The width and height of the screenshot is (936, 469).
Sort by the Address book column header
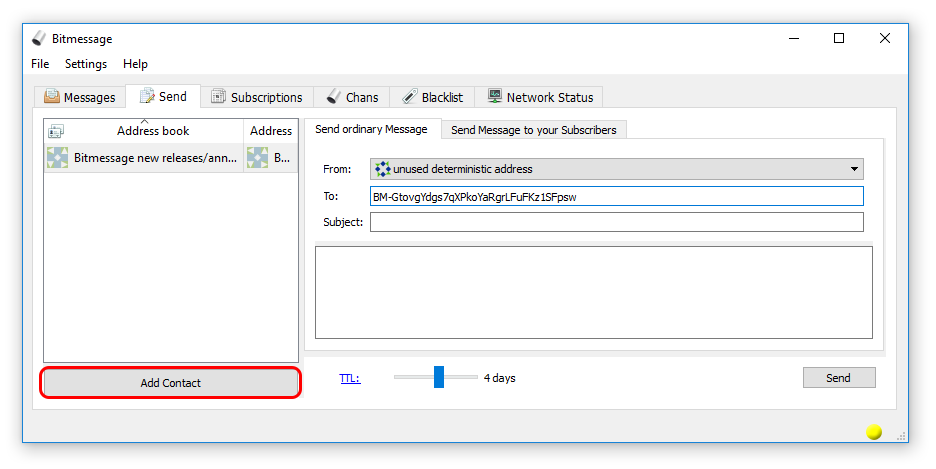pos(144,131)
